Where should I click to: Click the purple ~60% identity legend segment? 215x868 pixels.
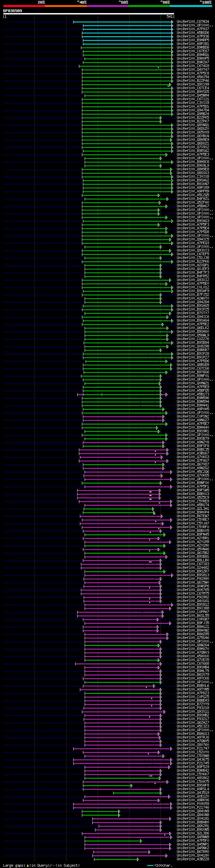click(x=107, y=6)
